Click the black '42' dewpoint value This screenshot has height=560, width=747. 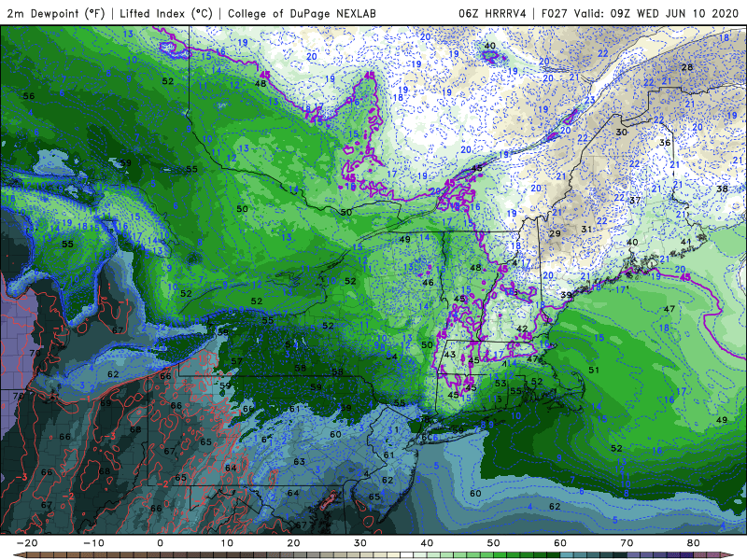pos(522,329)
